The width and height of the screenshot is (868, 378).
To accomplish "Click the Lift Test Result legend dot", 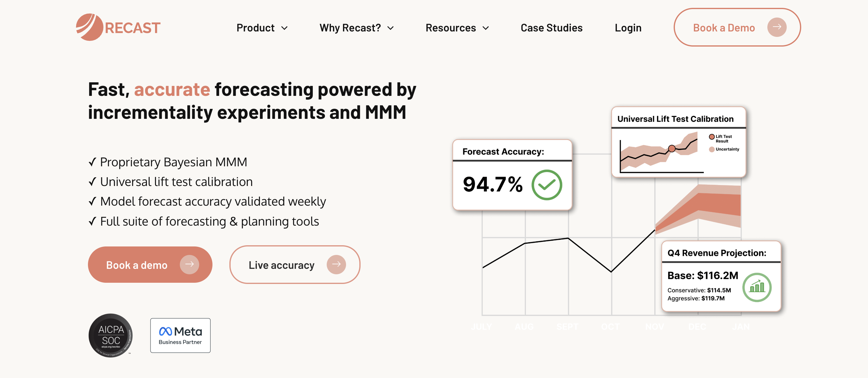I will (x=712, y=137).
